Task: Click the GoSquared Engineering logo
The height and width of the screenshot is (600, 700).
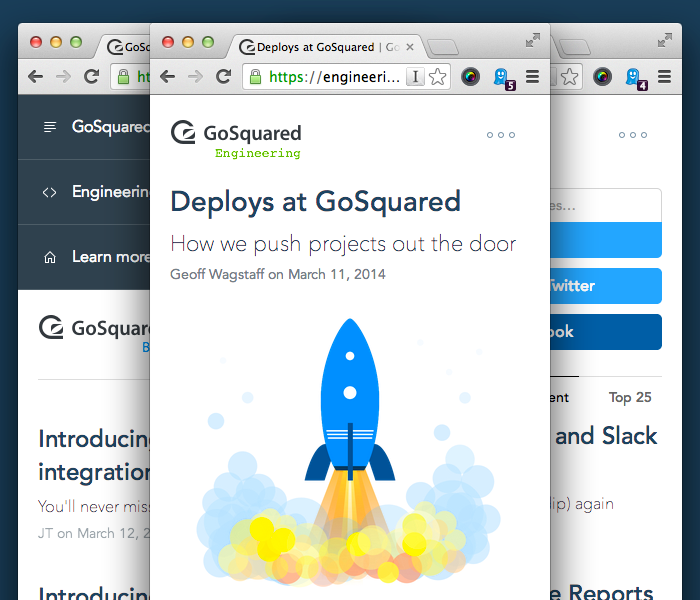Action: click(x=236, y=139)
